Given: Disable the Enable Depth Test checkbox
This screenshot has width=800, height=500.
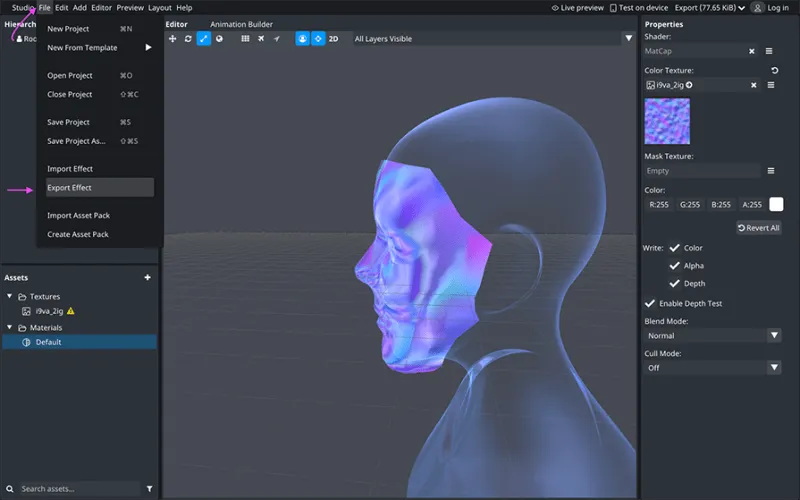Looking at the screenshot, I should tap(651, 303).
